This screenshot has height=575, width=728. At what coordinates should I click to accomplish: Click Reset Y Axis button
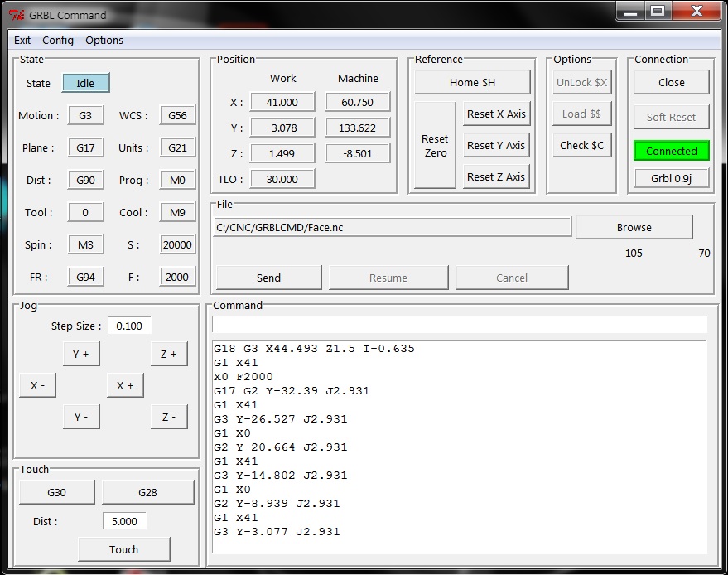click(496, 145)
